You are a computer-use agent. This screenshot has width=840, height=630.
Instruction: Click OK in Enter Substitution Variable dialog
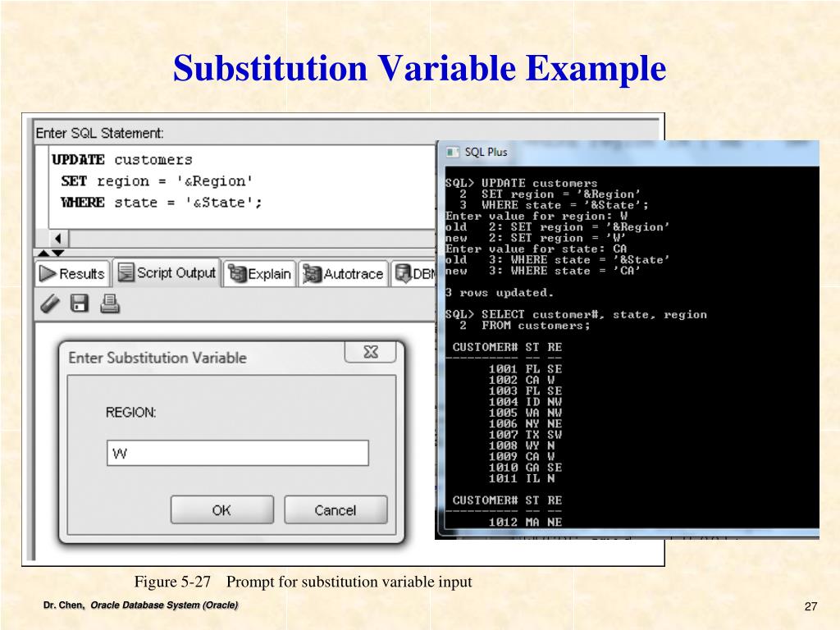[x=221, y=510]
